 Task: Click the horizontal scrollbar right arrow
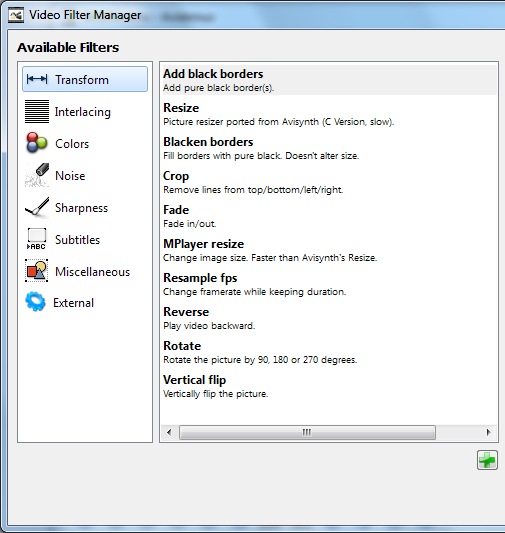tap(489, 432)
